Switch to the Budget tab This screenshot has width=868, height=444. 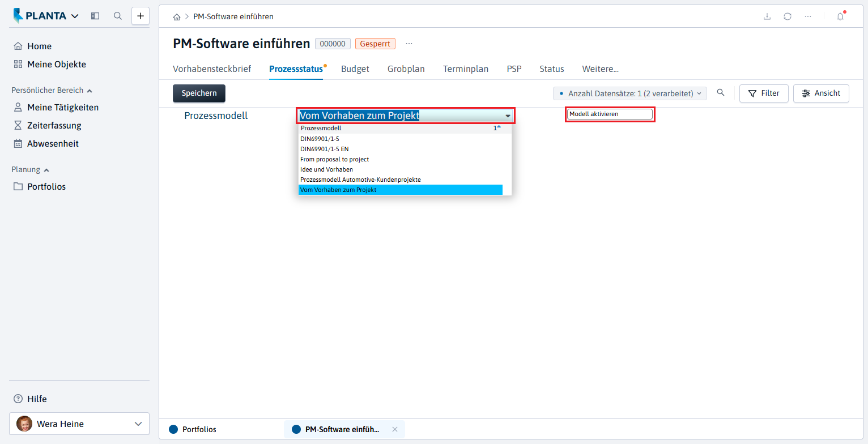[x=355, y=69]
